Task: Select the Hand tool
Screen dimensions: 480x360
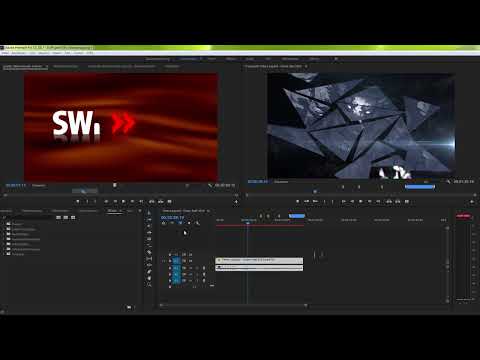Action: [x=149, y=278]
